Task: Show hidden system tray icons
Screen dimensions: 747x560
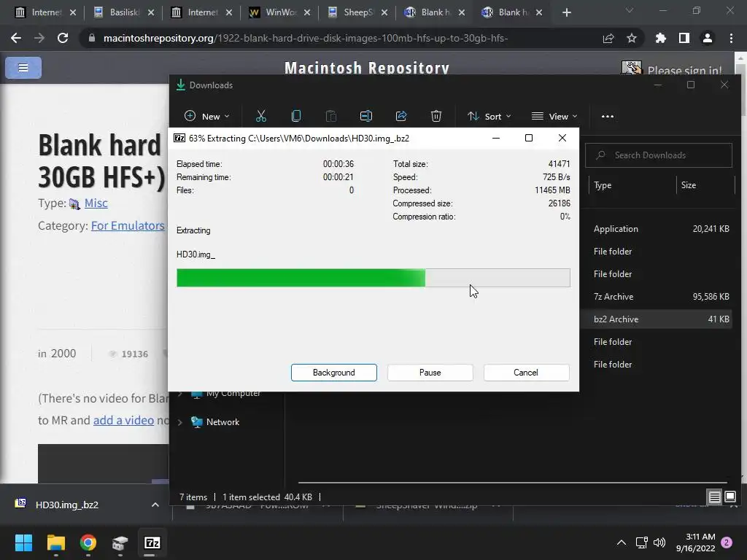Action: click(x=622, y=542)
